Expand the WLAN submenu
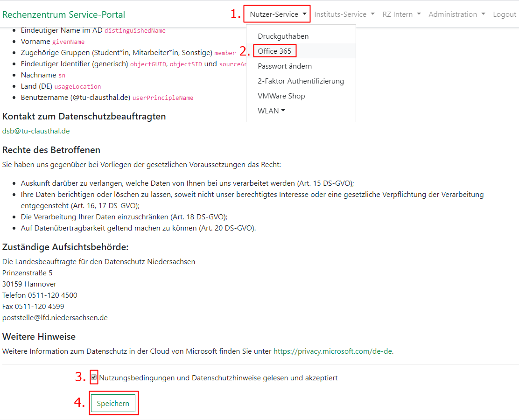519x420 pixels. [x=271, y=111]
